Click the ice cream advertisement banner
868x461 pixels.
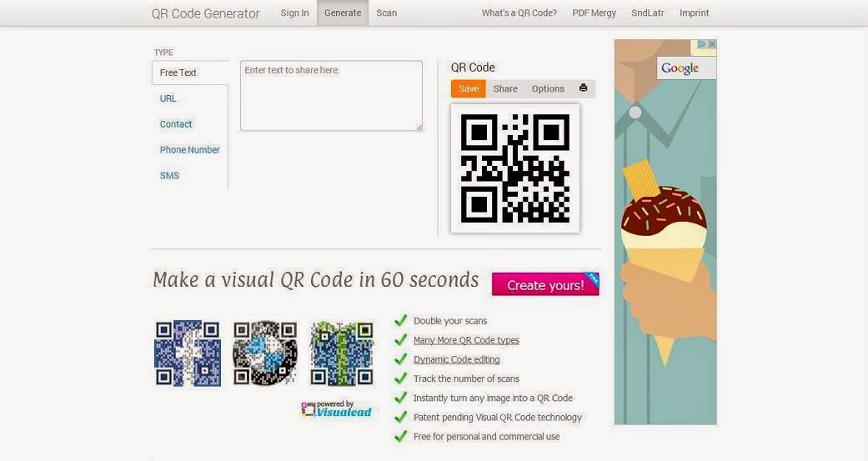pos(665,232)
